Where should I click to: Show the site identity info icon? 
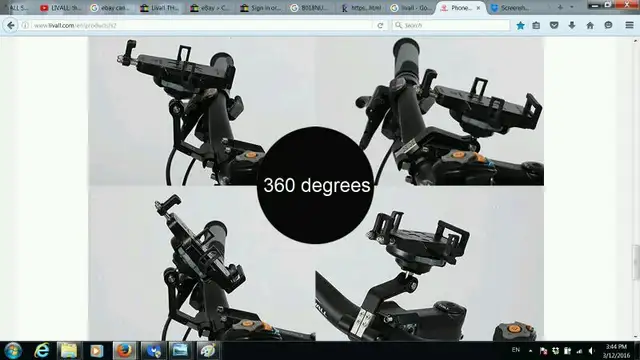25,25
